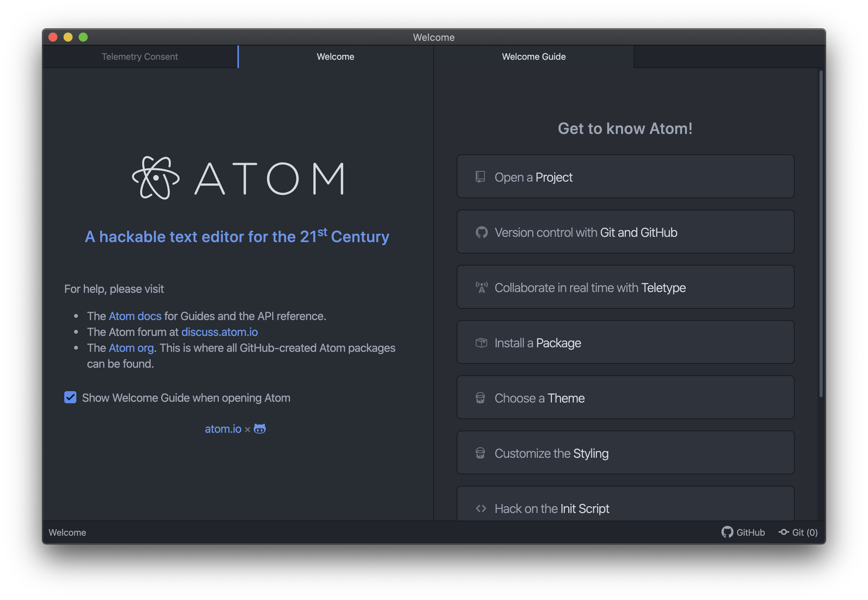868x600 pixels.
Task: Uncheck Show Welcome Guide when opening Atom
Action: click(x=70, y=398)
